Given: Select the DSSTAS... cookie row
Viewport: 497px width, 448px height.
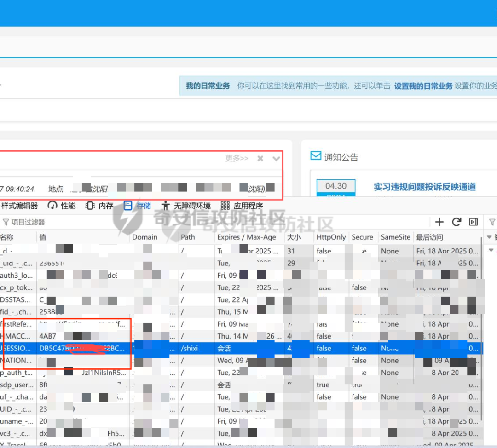Looking at the screenshot, I should click(241, 300).
